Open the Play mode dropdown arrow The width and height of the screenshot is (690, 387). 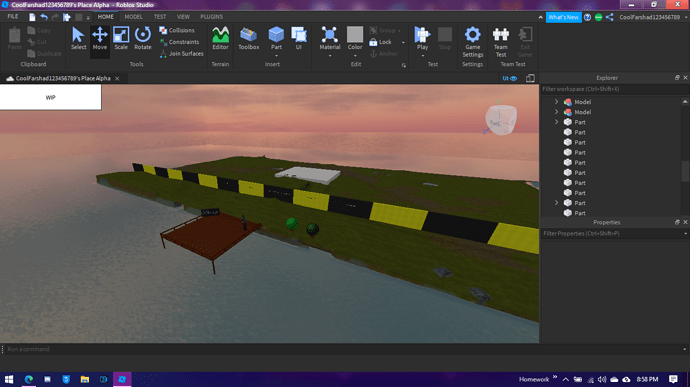(422, 56)
